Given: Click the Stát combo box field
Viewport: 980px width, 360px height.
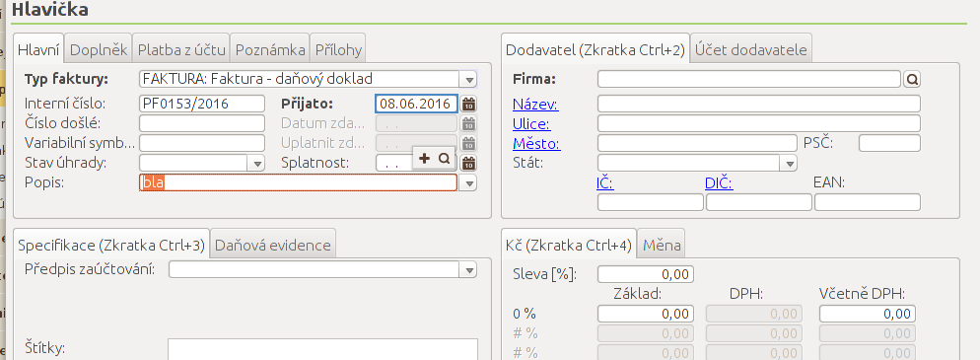Looking at the screenshot, I should point(689,163).
